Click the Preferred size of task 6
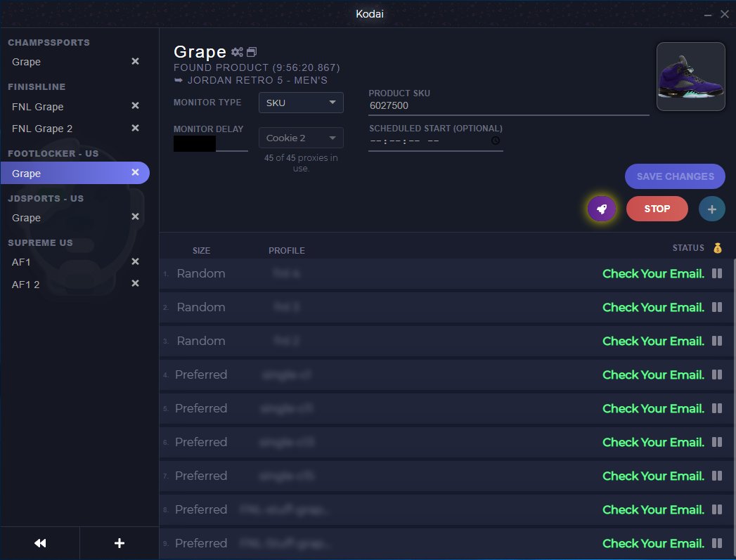 point(201,442)
